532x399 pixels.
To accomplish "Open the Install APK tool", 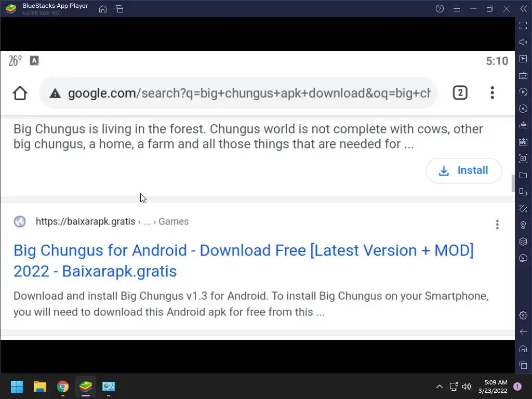I will click(523, 142).
